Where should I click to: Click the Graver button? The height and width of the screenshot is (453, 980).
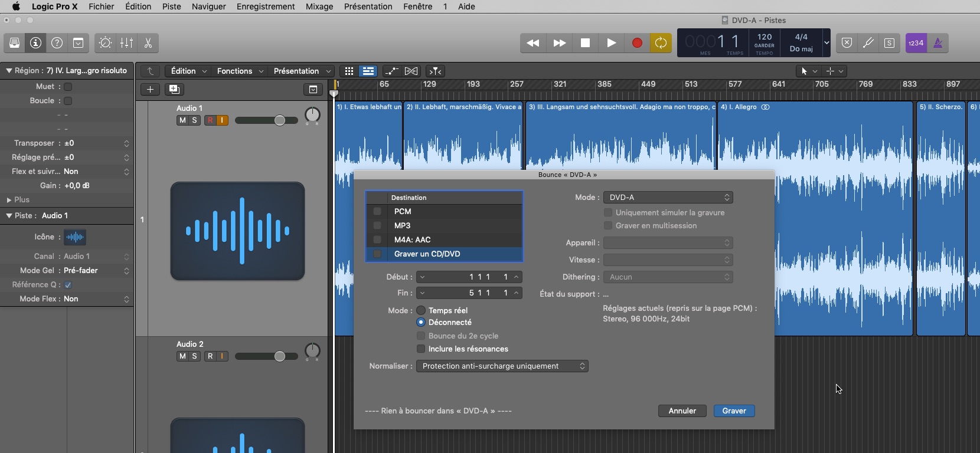tap(734, 411)
